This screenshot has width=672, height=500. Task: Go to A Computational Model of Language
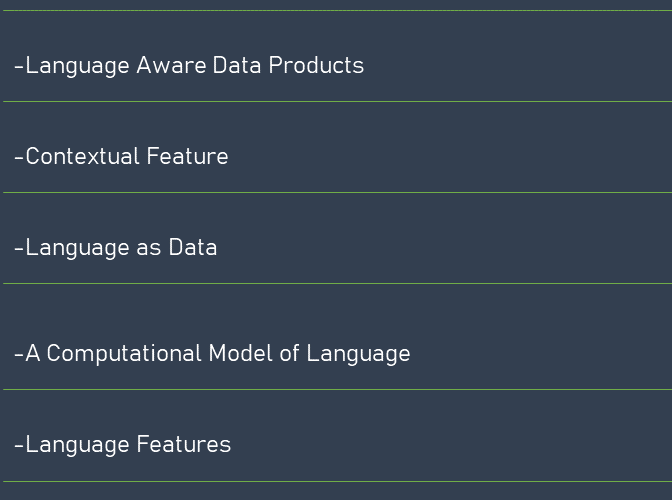click(212, 354)
